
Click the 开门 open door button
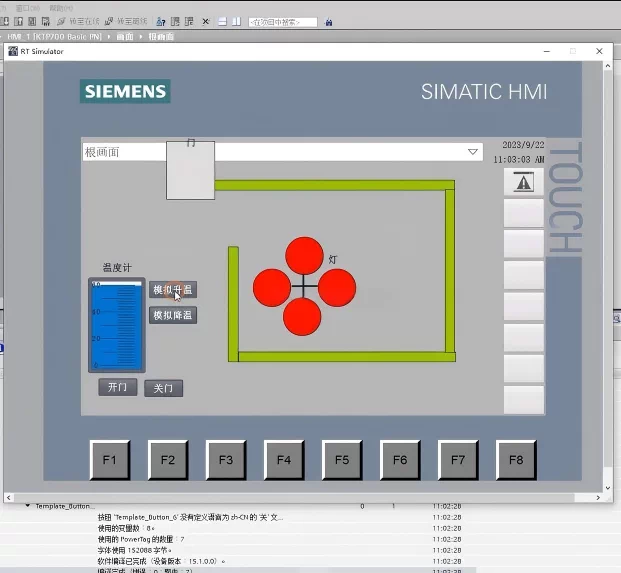(118, 387)
